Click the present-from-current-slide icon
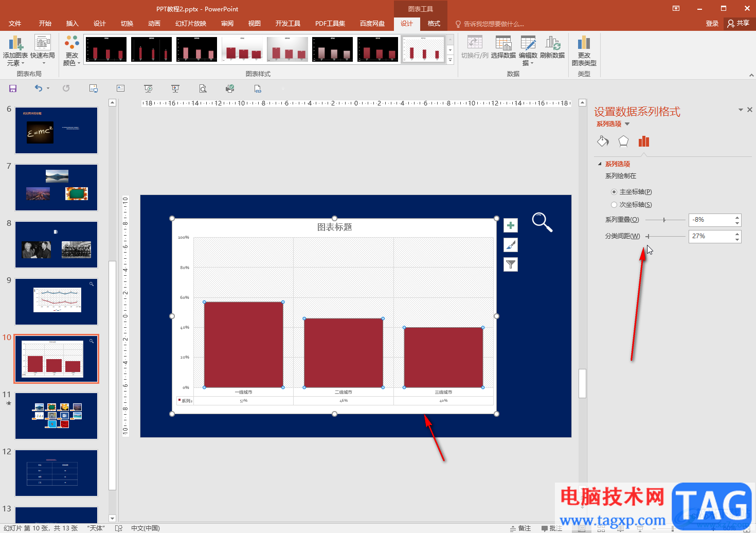 (175, 88)
